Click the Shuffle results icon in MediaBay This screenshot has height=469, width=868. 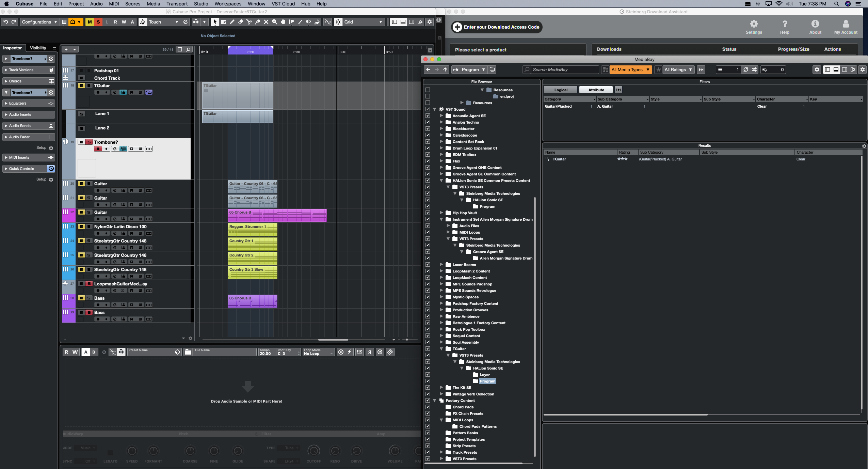click(755, 69)
